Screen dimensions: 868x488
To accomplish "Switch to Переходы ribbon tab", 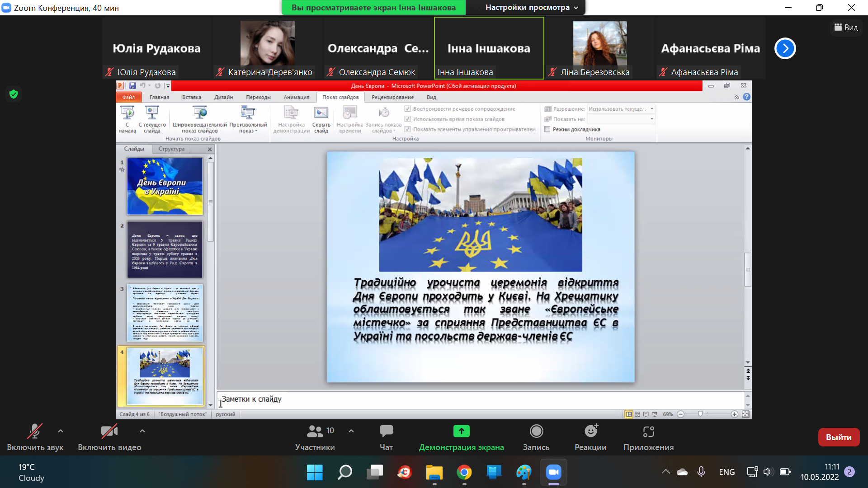I will [x=258, y=97].
